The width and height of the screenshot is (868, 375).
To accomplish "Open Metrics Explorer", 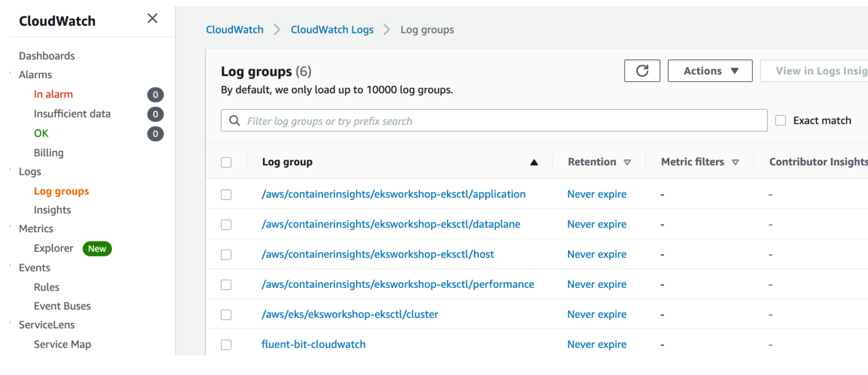I will tap(54, 248).
